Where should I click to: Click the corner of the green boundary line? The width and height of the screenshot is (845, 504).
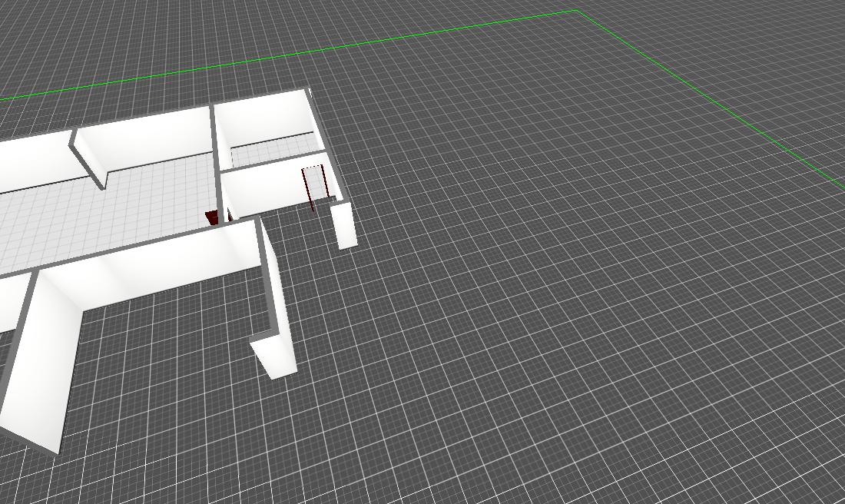576,11
